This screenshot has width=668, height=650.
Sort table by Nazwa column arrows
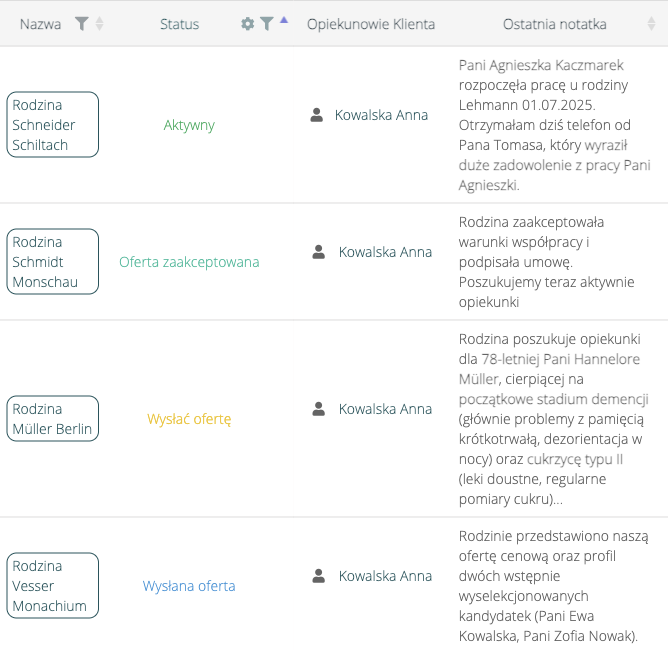tap(99, 24)
